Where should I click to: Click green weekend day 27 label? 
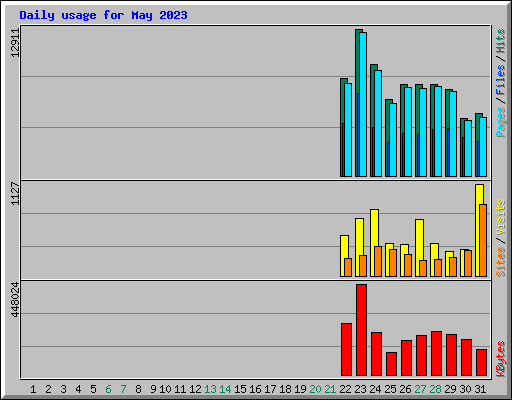(420, 389)
